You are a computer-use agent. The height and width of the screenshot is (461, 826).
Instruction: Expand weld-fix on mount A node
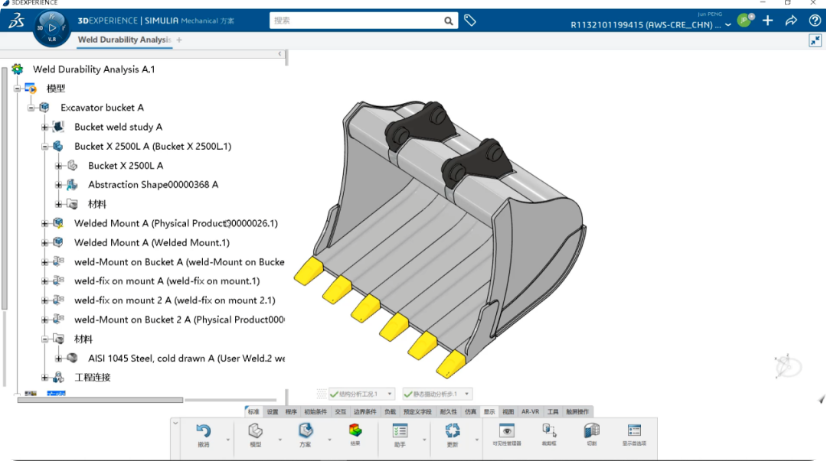coord(45,281)
